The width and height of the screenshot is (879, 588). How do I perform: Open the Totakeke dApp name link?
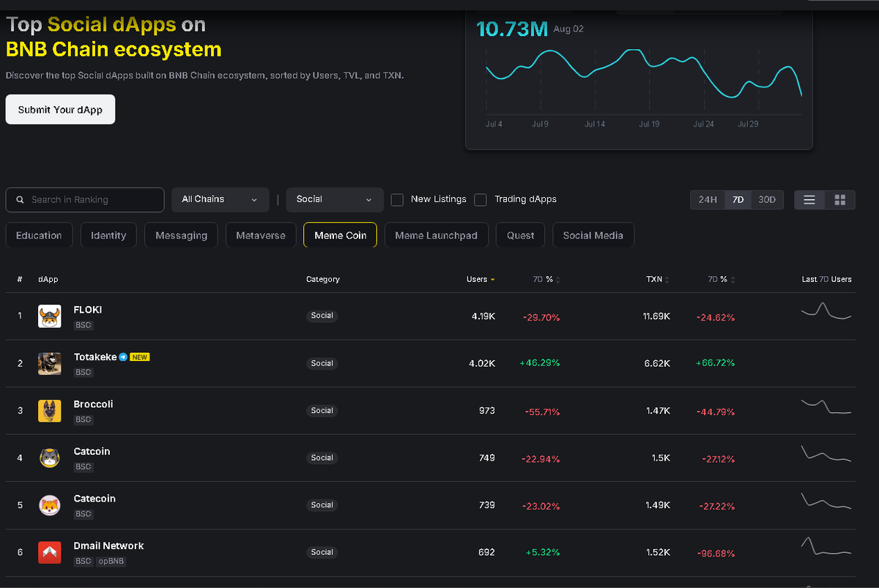(95, 357)
